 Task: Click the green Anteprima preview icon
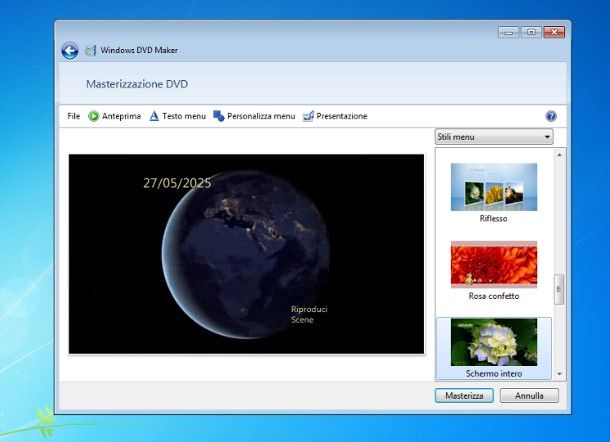tap(93, 116)
